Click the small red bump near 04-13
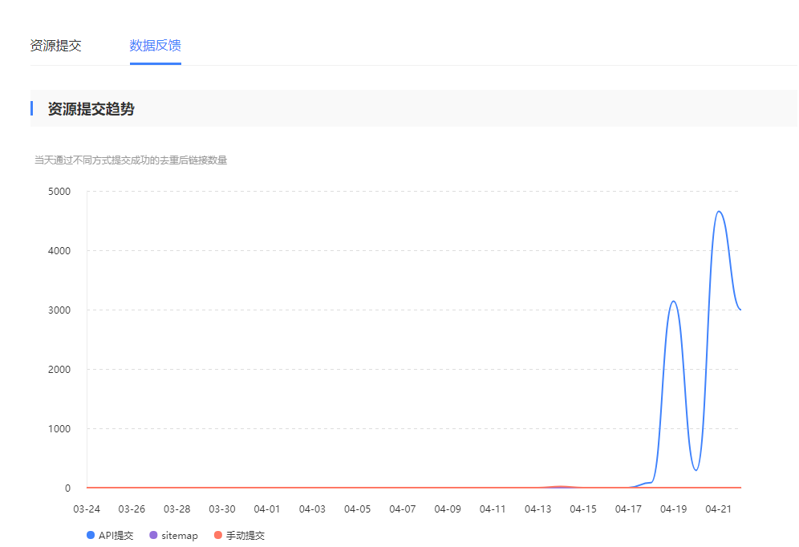Screen dimensions: 799x547 (561, 486)
